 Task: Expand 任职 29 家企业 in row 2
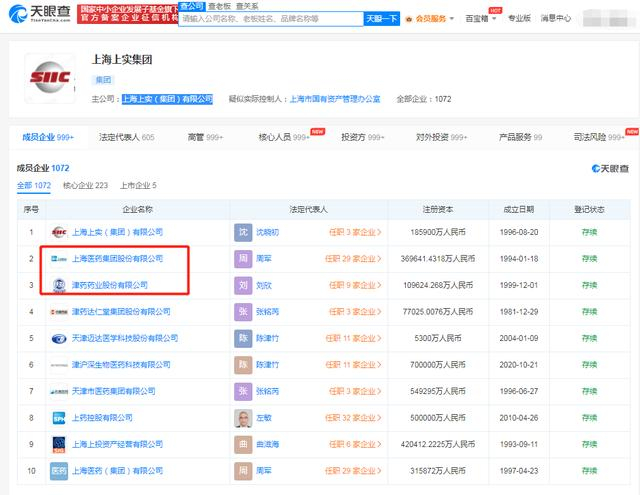353,259
